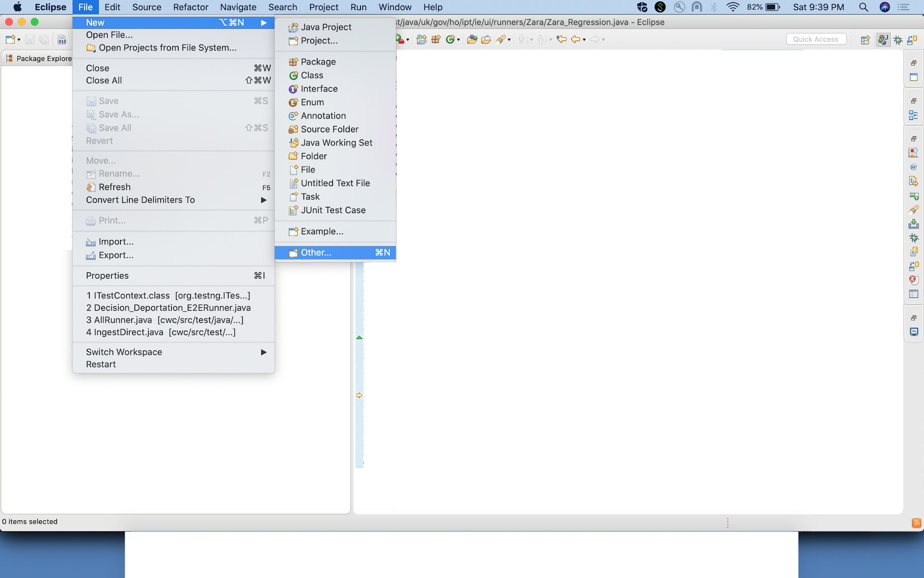Select the New Java Class toolbar icon
Viewport: 924px width, 578px height.
click(x=450, y=40)
